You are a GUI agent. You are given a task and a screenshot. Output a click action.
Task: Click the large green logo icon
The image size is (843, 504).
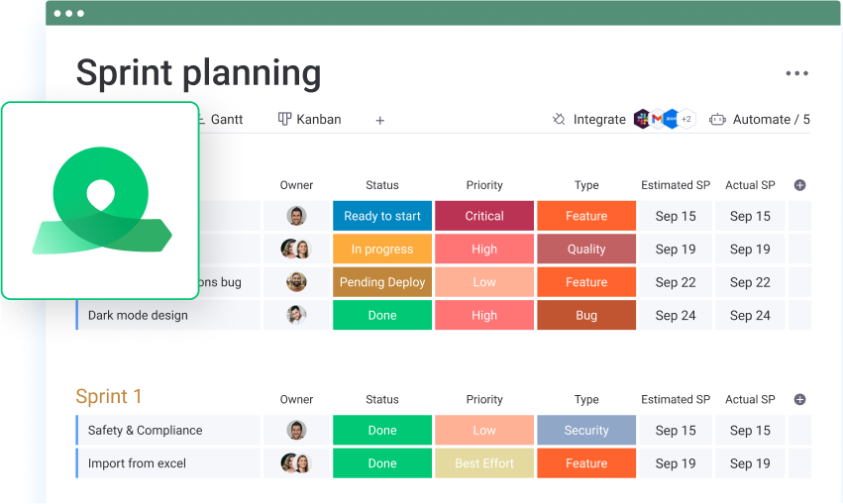point(99,201)
